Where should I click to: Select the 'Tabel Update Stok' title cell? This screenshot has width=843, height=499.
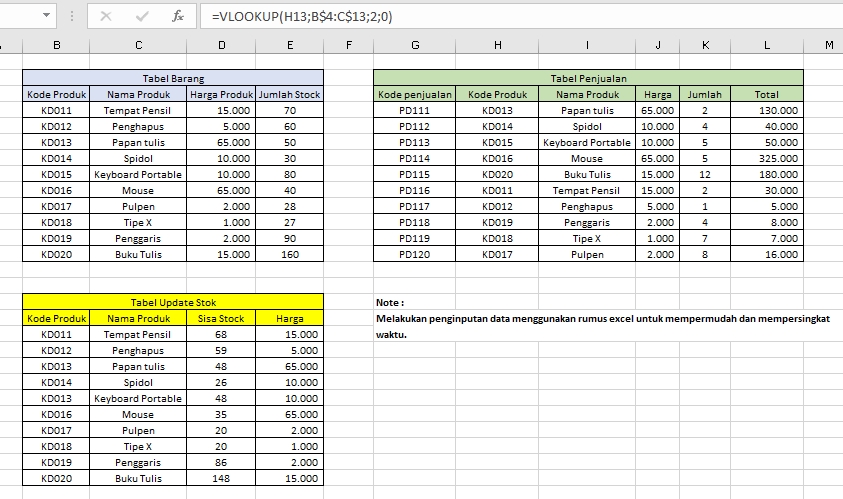coord(173,302)
